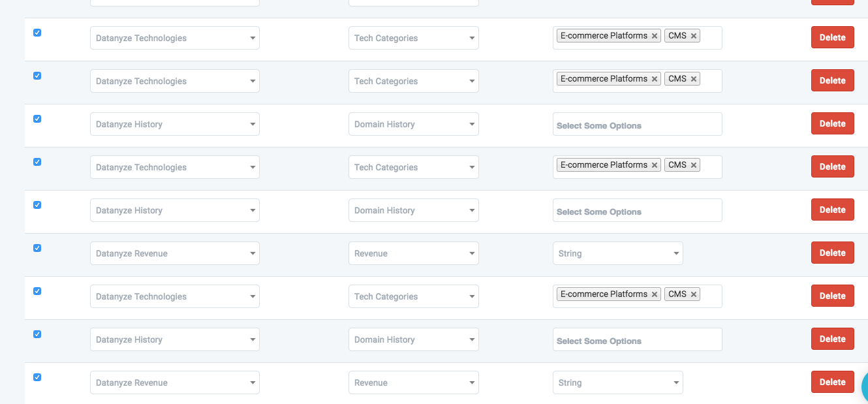Screen dimensions: 868x404
Task: Remove CMS tag in bottom Tech Categories row
Action: (x=693, y=294)
